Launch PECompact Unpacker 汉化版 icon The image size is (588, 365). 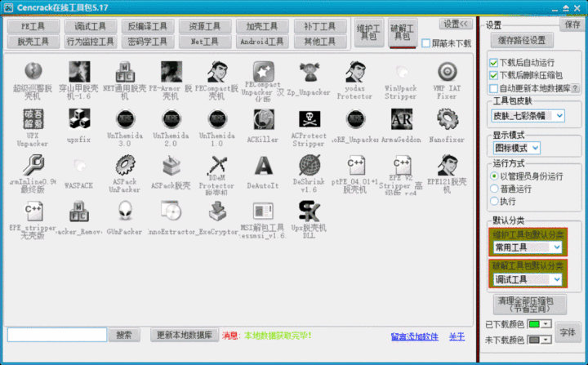pyautogui.click(x=263, y=71)
